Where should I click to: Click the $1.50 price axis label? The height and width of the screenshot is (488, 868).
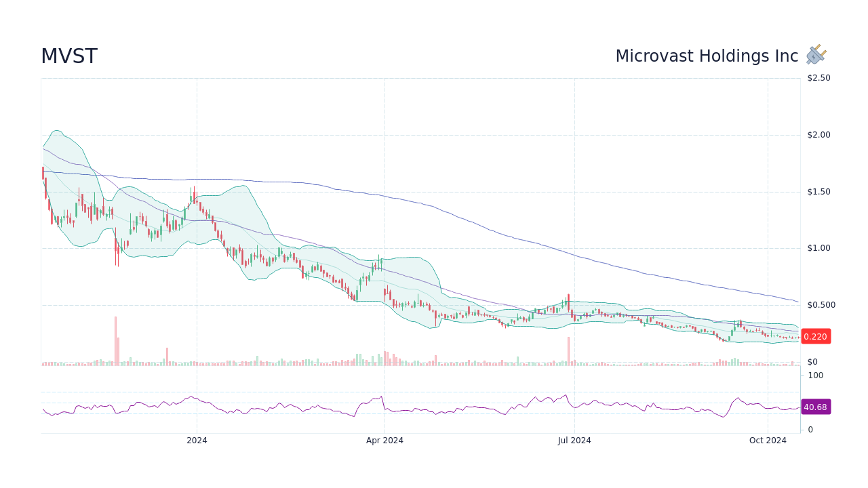pos(818,192)
